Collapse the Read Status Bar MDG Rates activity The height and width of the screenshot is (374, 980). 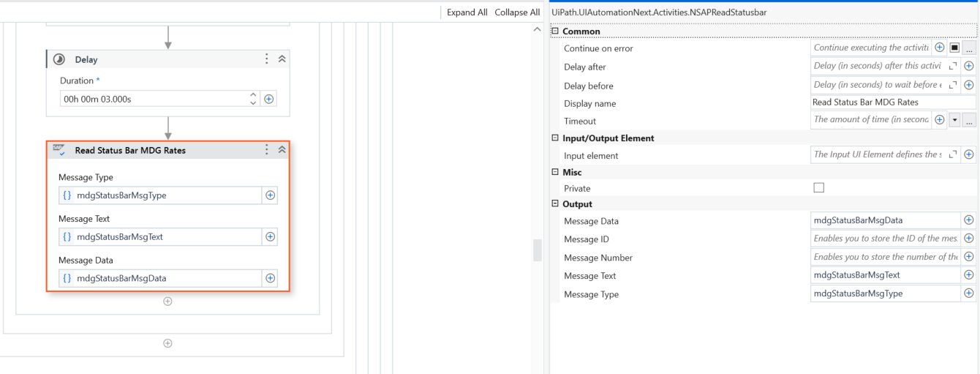coord(282,150)
